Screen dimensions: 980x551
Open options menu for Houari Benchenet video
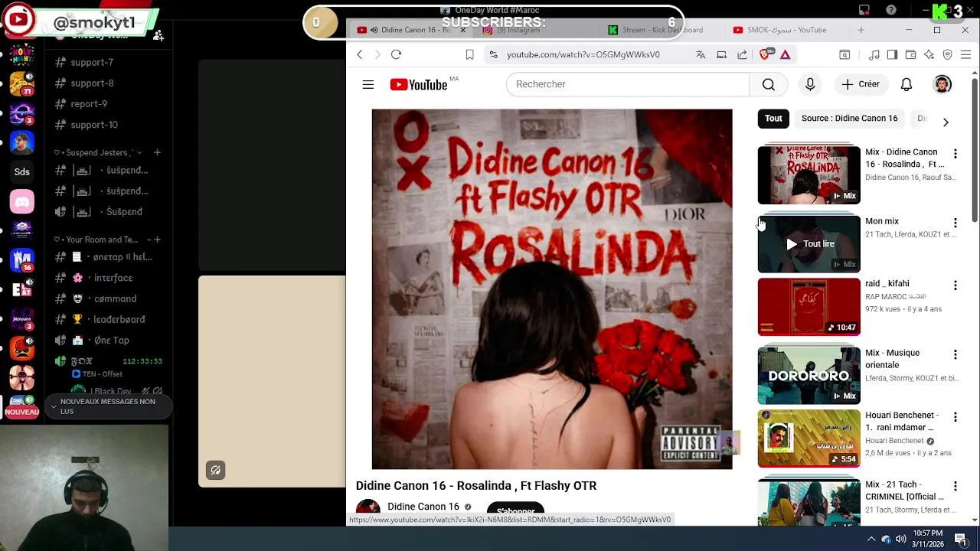[955, 417]
